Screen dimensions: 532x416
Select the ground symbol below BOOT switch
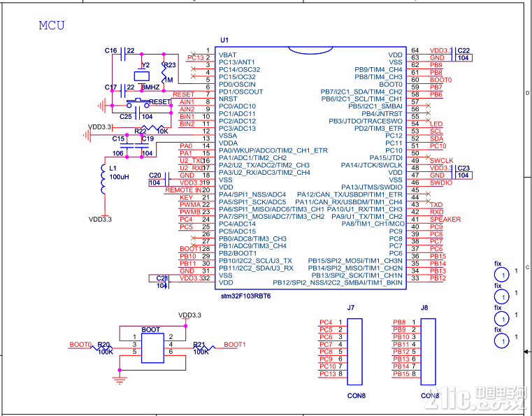(x=120, y=380)
